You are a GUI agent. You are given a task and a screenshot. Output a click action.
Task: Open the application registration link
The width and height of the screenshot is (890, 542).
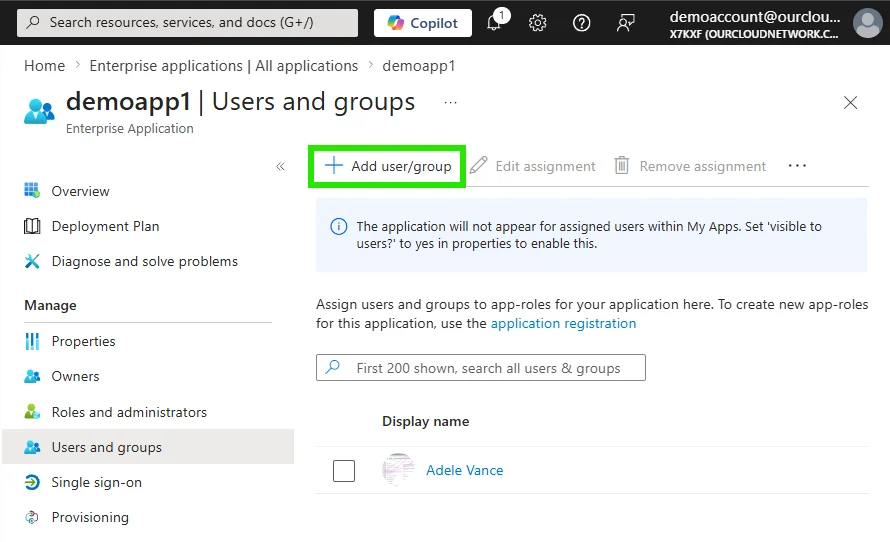pos(563,323)
